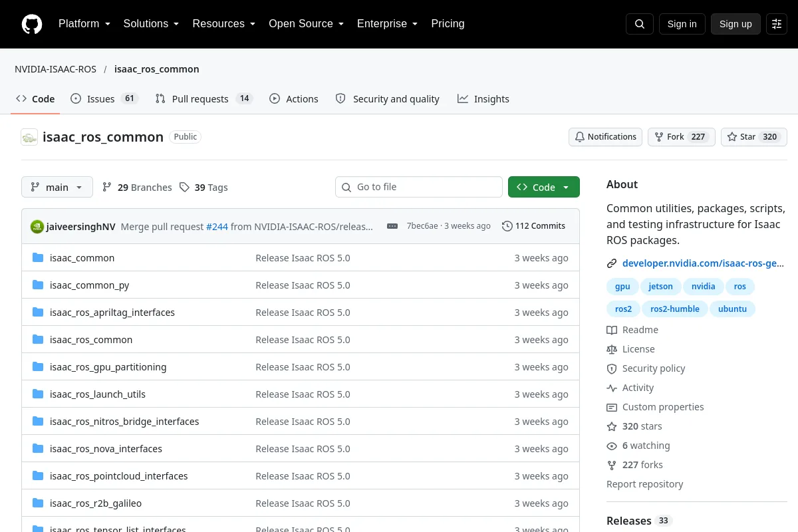Image resolution: width=798 pixels, height=532 pixels.
Task: Switch to the Code tab
Action: (35, 98)
